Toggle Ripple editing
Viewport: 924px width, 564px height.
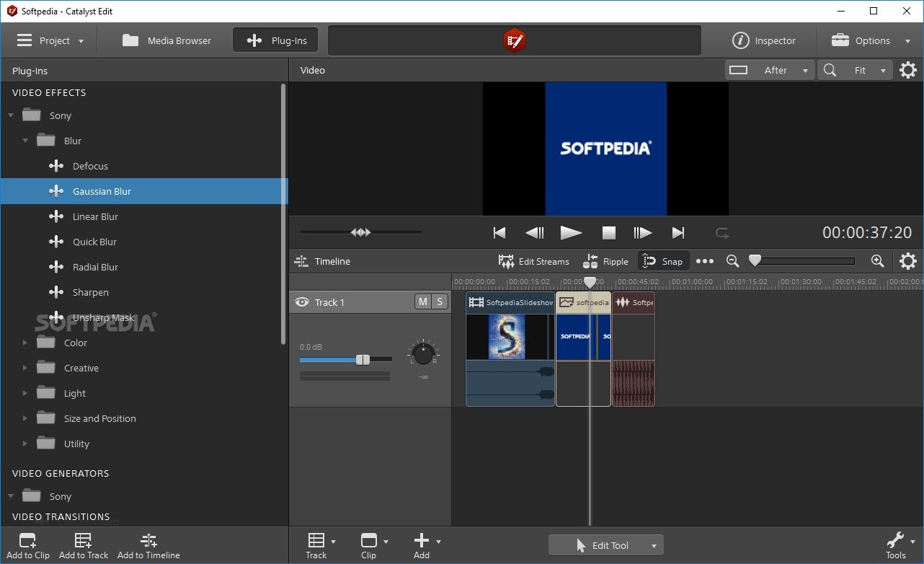pyautogui.click(x=606, y=261)
